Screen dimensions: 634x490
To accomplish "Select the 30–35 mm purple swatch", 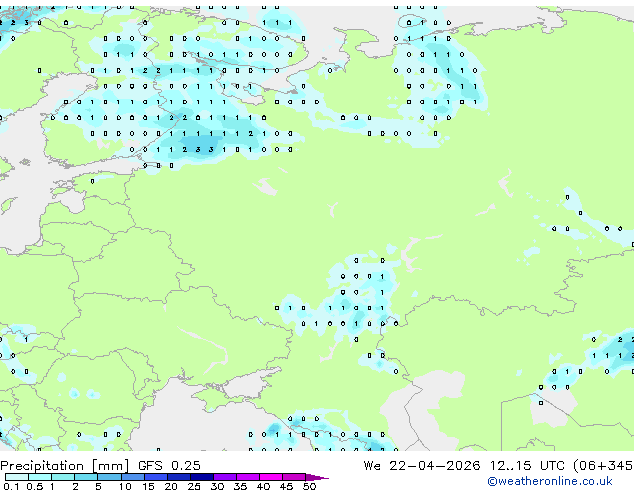I will coord(225,477).
